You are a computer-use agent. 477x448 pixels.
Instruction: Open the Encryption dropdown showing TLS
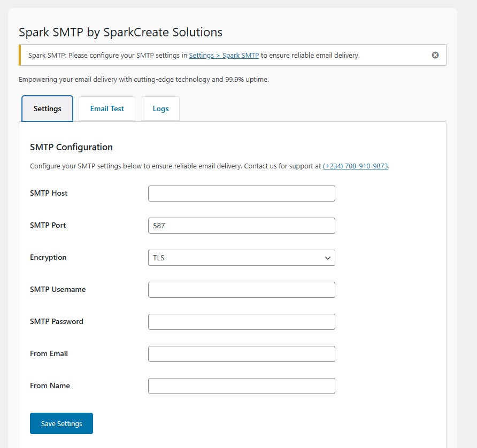point(241,258)
